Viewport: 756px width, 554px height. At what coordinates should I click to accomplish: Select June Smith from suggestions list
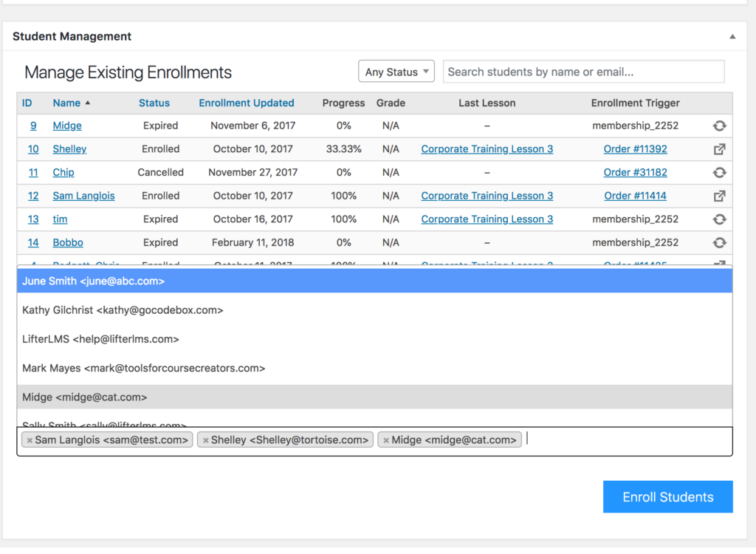point(374,281)
